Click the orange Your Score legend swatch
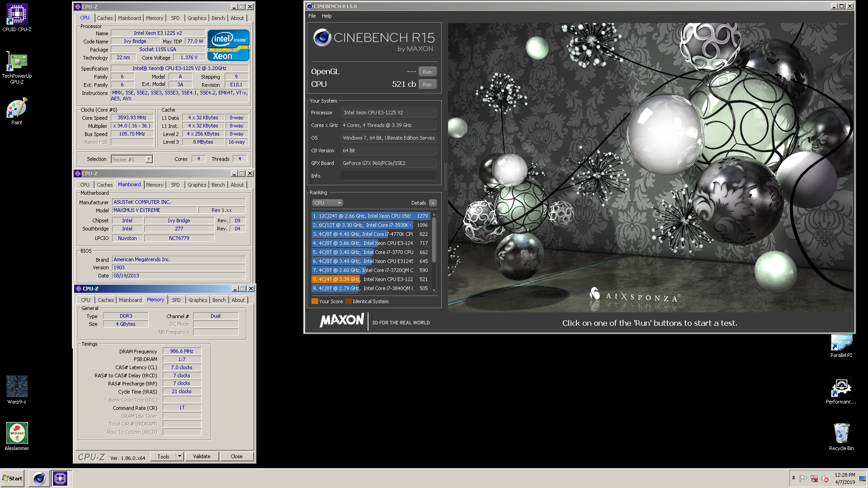 (x=315, y=301)
